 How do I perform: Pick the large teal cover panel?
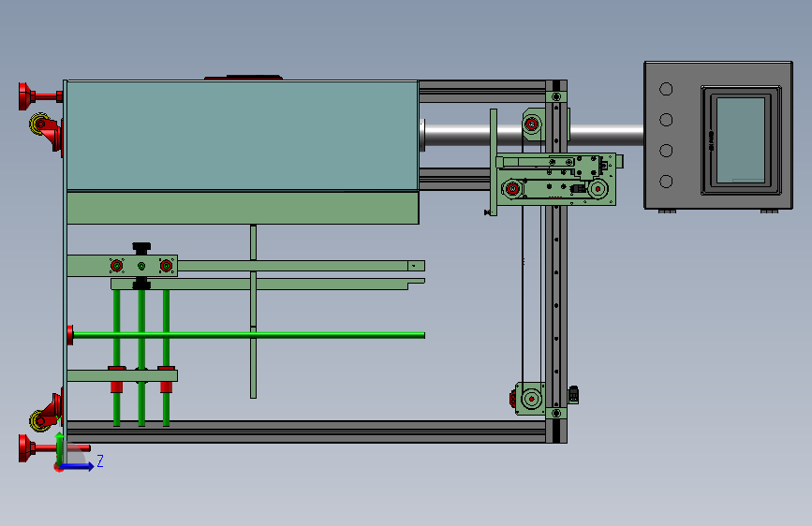coord(243,136)
